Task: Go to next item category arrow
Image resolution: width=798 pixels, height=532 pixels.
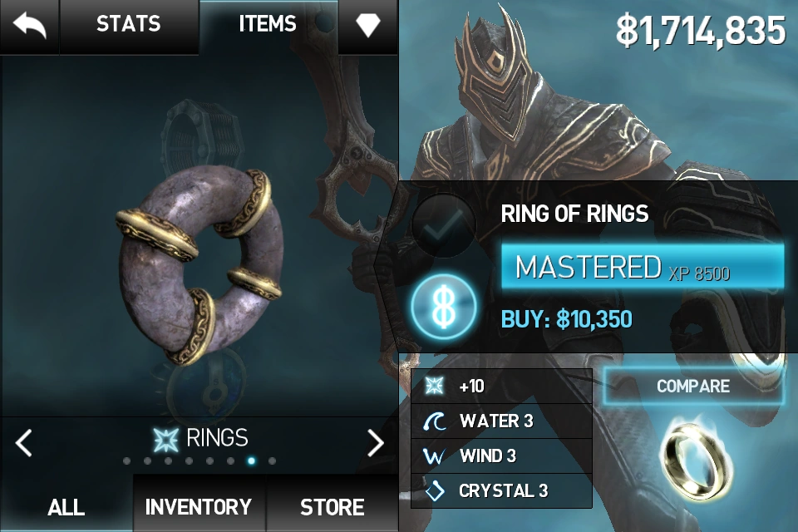Action: 376,442
